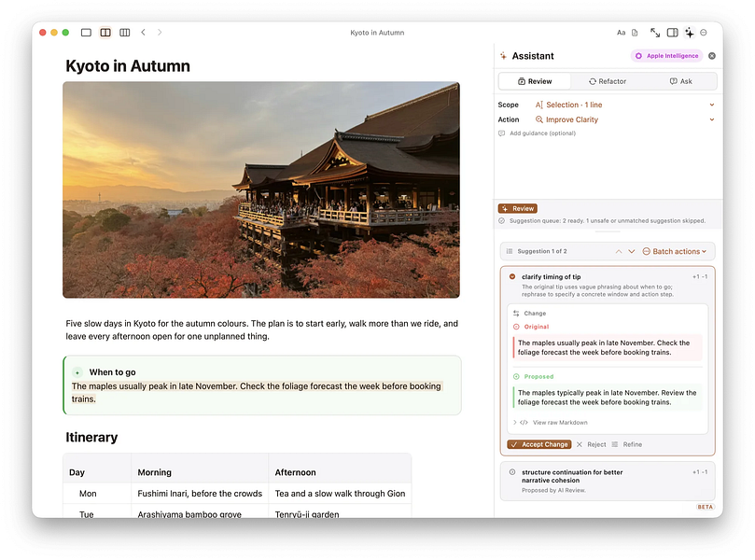Click the 'Tea and a slow walk through Gion' cell
Screen dimensions: 755x560
pyautogui.click(x=340, y=494)
